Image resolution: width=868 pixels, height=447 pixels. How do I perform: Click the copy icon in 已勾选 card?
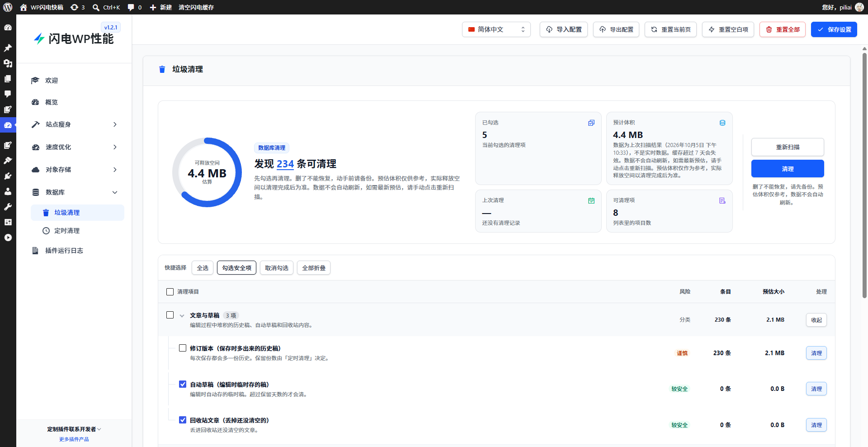[x=591, y=123]
